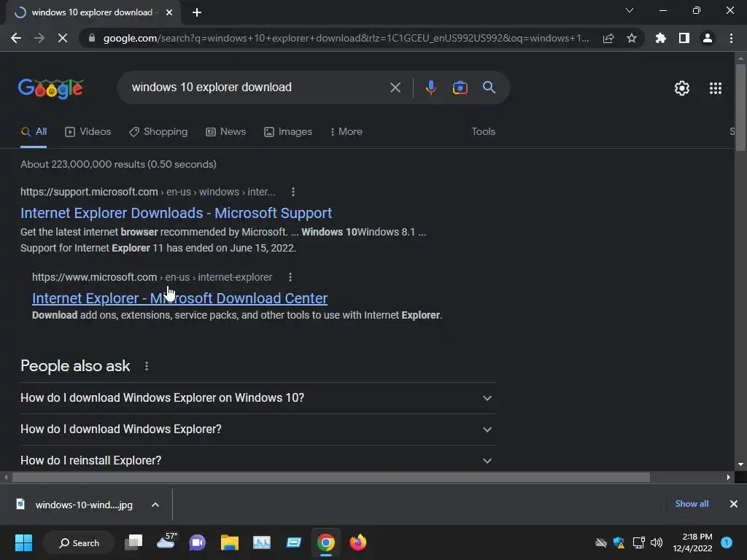
Task: Go back to the previous page
Action: pos(16,38)
